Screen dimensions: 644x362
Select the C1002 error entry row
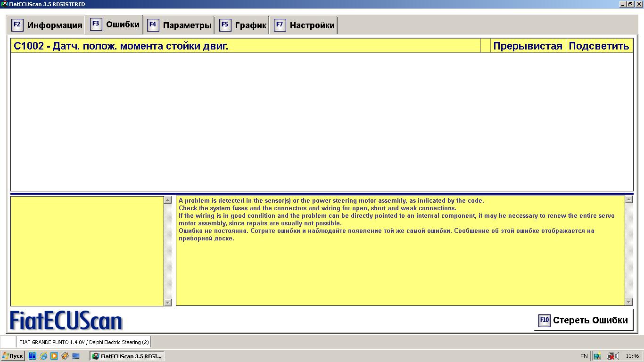coord(245,46)
